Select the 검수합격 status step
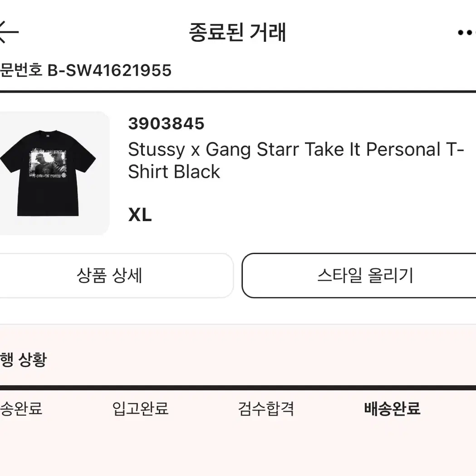 tap(266, 408)
